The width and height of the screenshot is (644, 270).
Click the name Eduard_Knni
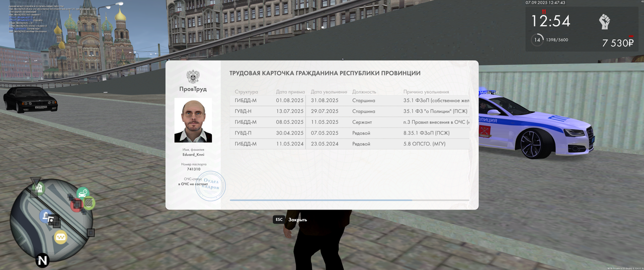coord(193,155)
